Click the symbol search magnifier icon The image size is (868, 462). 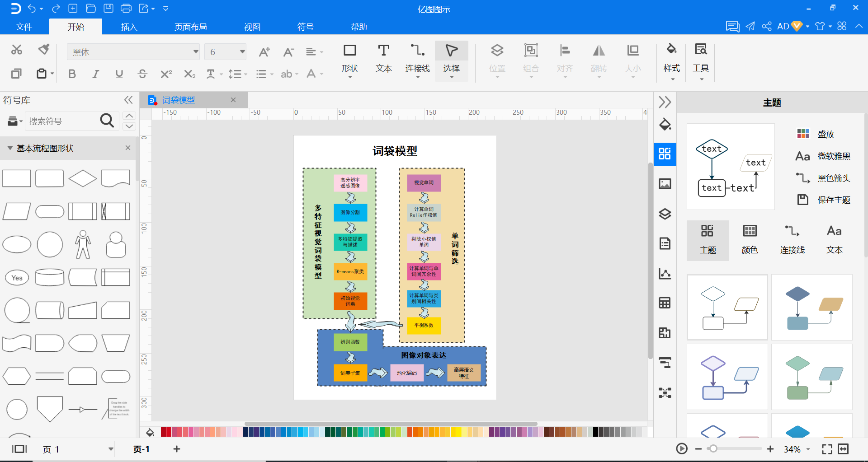click(107, 121)
